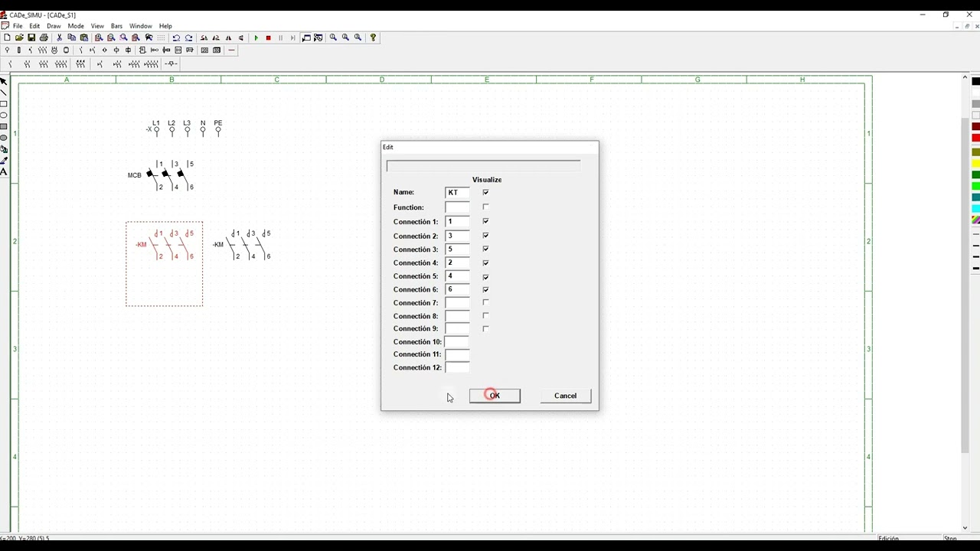The image size is (980, 551).
Task: Save the circuit with the floppy disk icon
Action: click(31, 37)
